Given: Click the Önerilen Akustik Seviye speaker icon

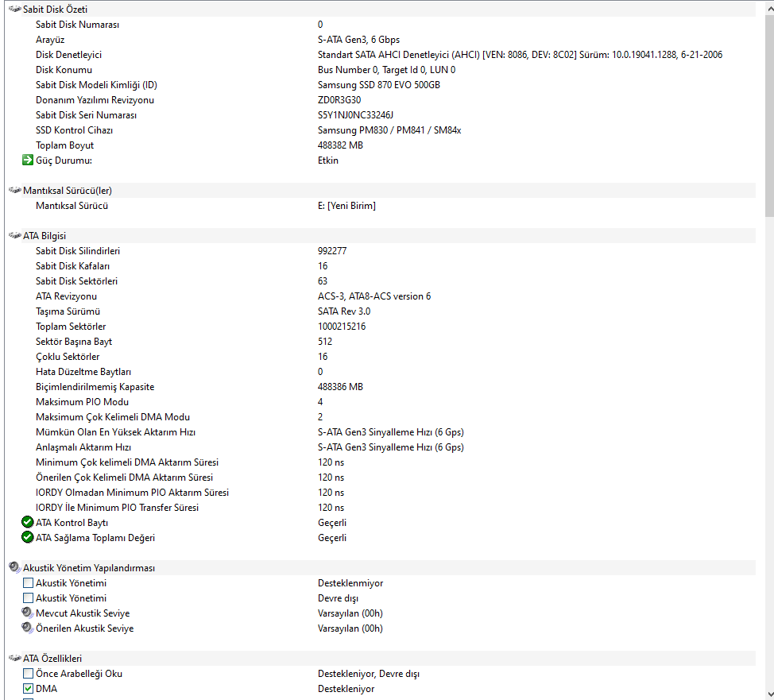Looking at the screenshot, I should tap(28, 628).
